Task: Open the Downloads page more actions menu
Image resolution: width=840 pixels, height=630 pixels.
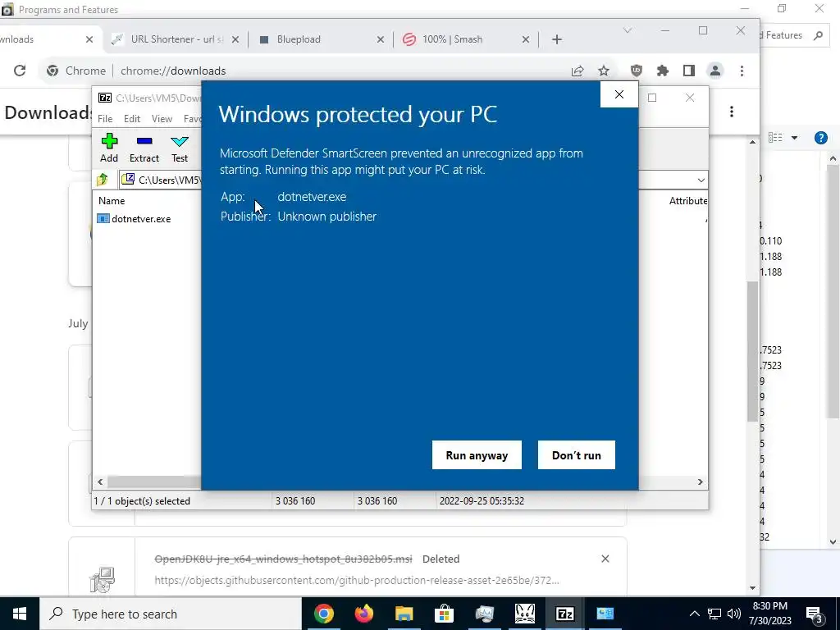Action: point(732,112)
